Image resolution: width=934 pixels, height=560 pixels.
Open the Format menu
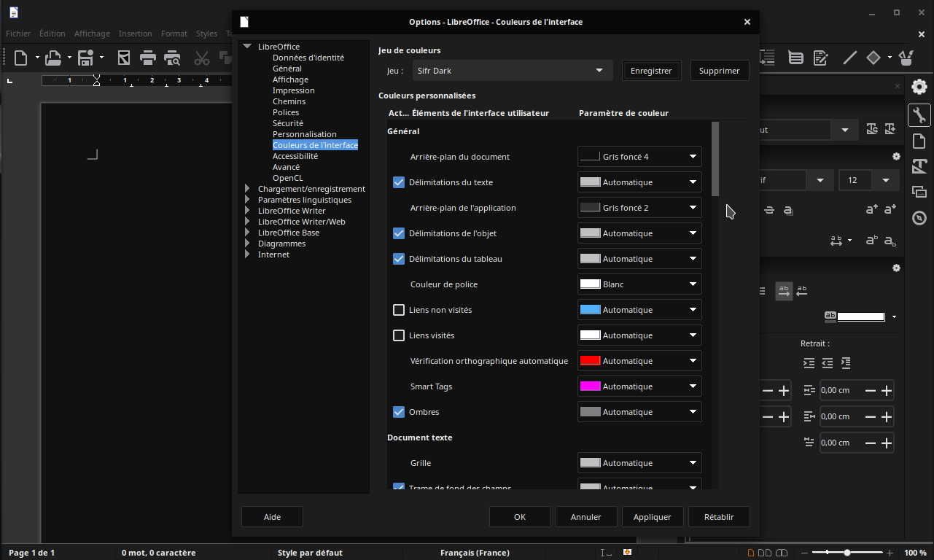[174, 34]
